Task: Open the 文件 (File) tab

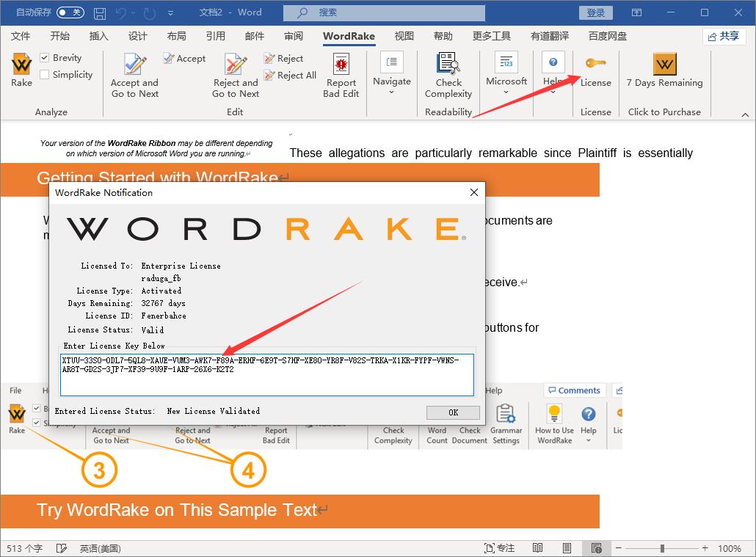Action: (x=21, y=36)
